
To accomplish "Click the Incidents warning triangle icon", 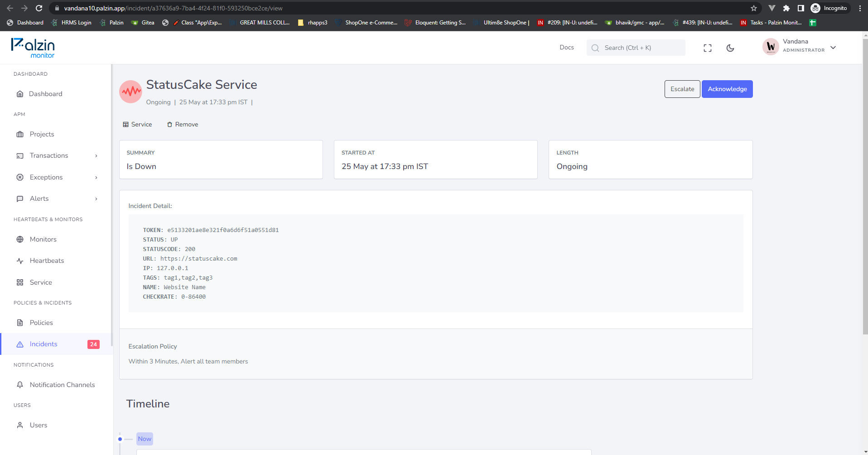I will [20, 344].
